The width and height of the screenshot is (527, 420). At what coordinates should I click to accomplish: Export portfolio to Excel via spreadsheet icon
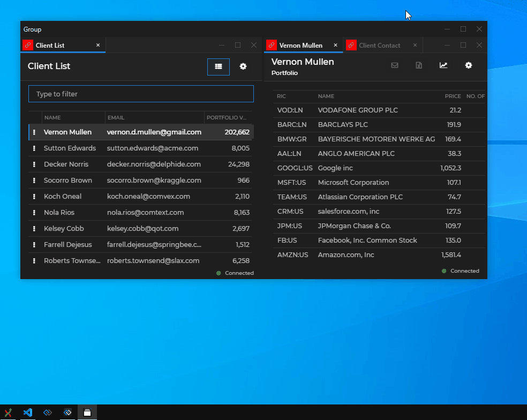419,65
